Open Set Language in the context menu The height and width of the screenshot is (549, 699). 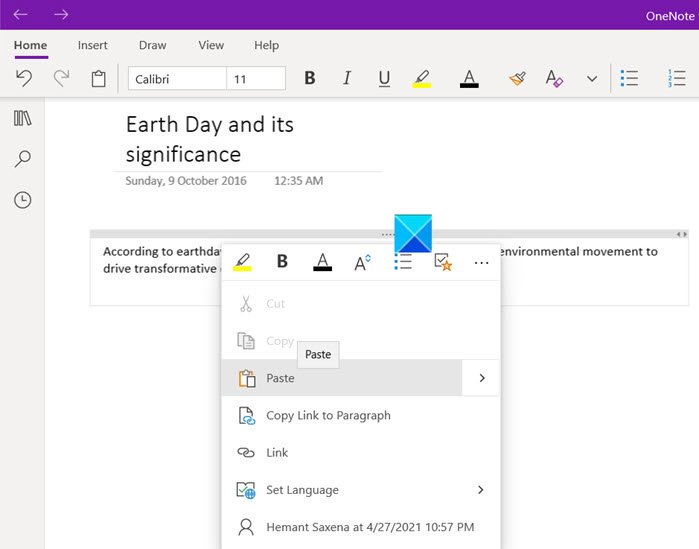pyautogui.click(x=302, y=490)
